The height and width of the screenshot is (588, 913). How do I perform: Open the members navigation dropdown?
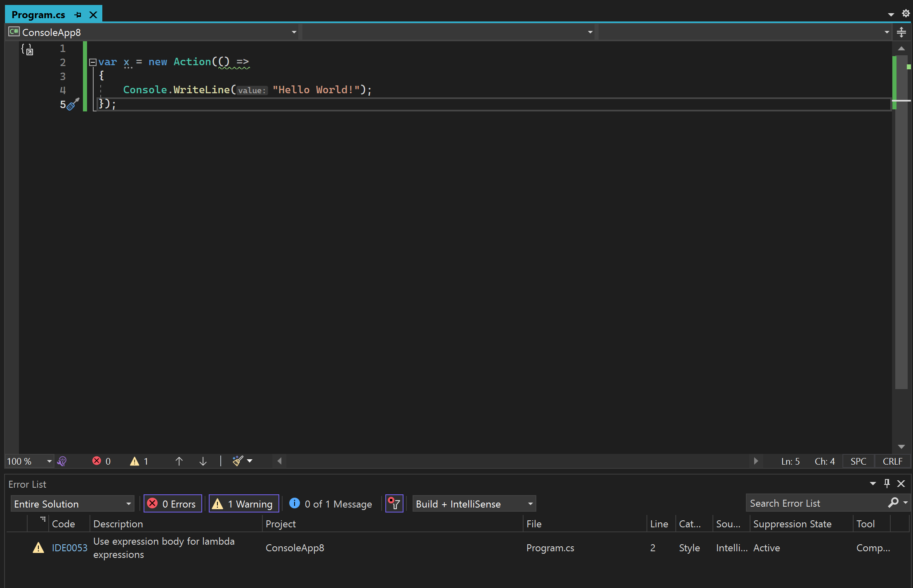pos(745,32)
